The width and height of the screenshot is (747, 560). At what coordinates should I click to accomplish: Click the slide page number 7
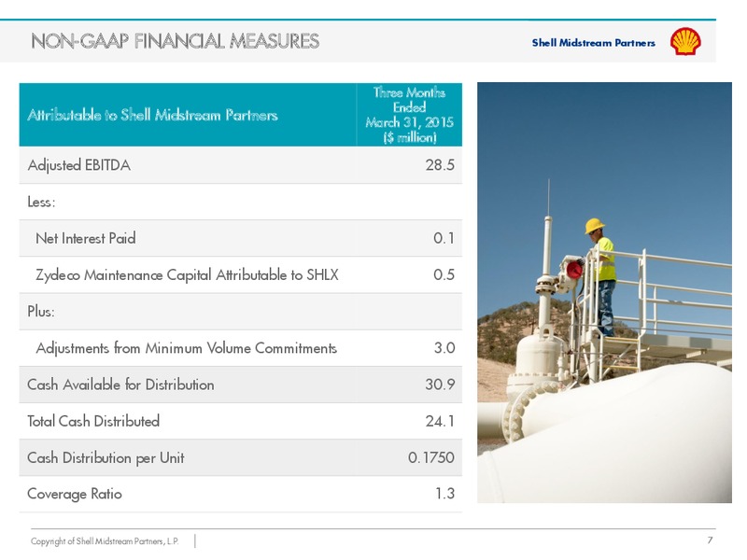[710, 540]
